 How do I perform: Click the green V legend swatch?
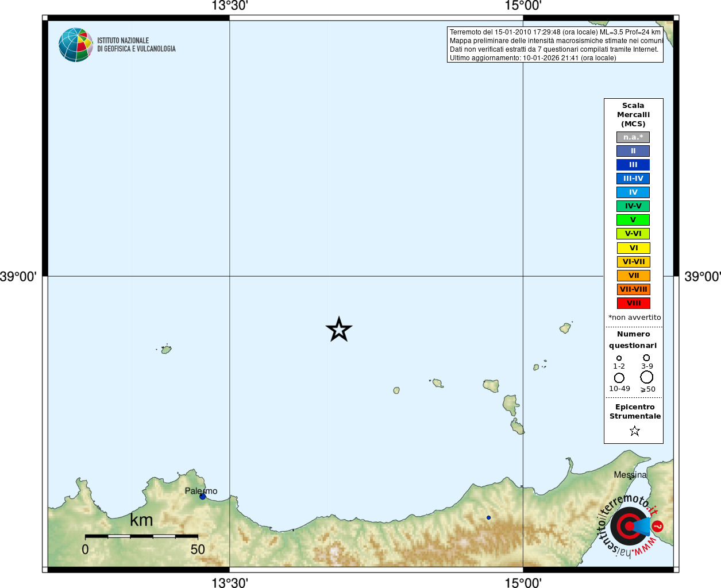point(633,220)
